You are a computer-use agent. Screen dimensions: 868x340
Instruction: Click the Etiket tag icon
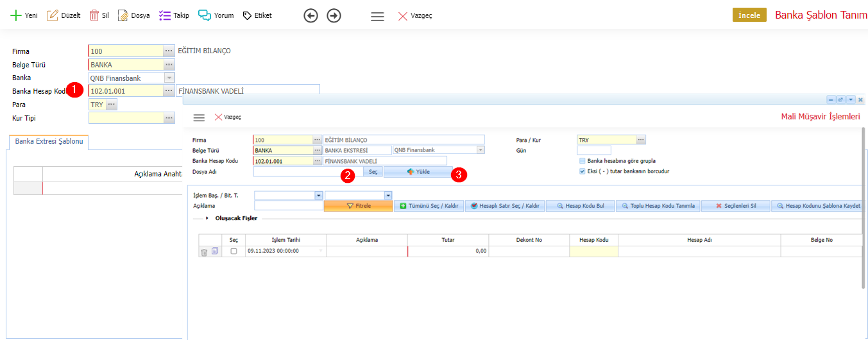point(247,15)
